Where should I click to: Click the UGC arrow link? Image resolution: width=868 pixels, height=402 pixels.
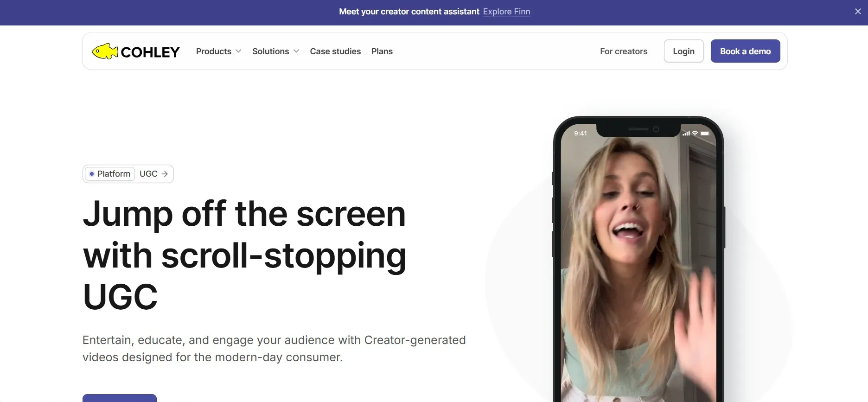click(x=154, y=174)
